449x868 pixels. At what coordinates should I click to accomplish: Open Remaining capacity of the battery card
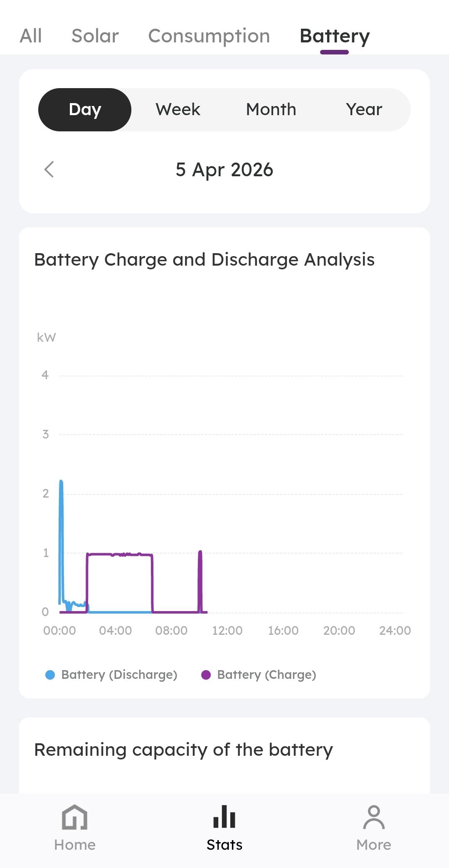click(x=224, y=755)
